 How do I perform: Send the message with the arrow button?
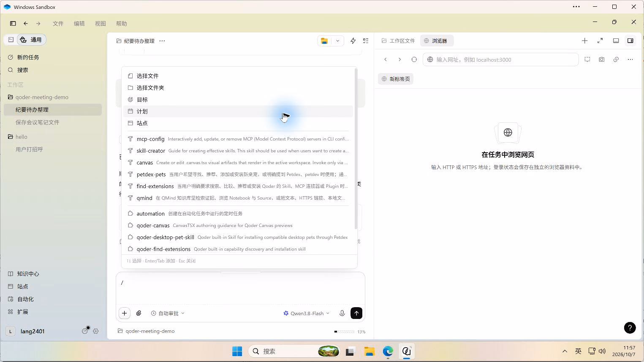pyautogui.click(x=356, y=313)
